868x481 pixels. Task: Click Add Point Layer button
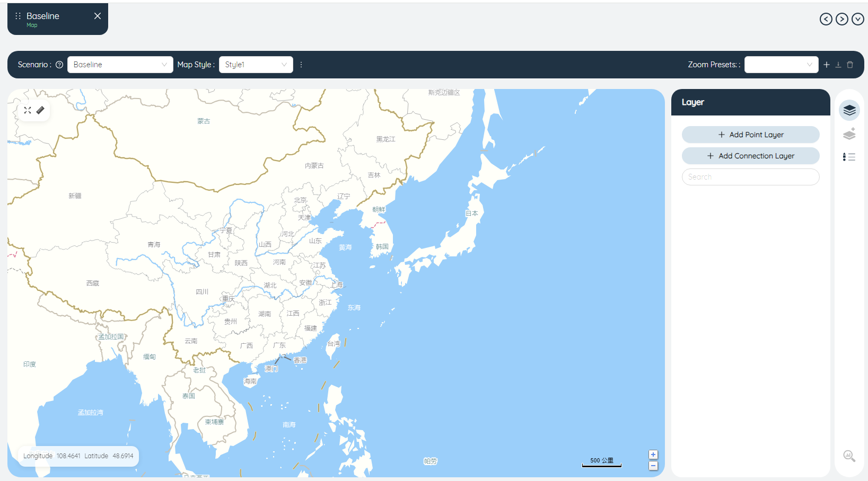751,135
